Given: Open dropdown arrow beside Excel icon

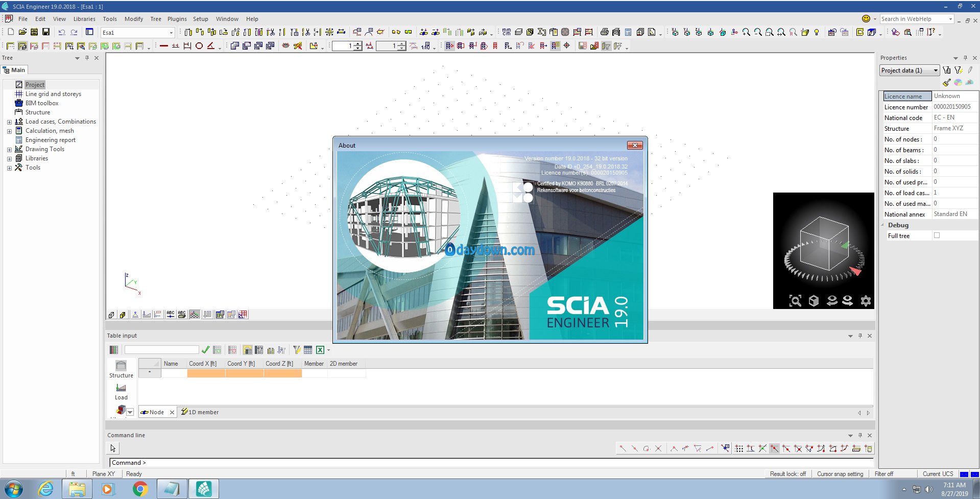Looking at the screenshot, I should (x=328, y=350).
